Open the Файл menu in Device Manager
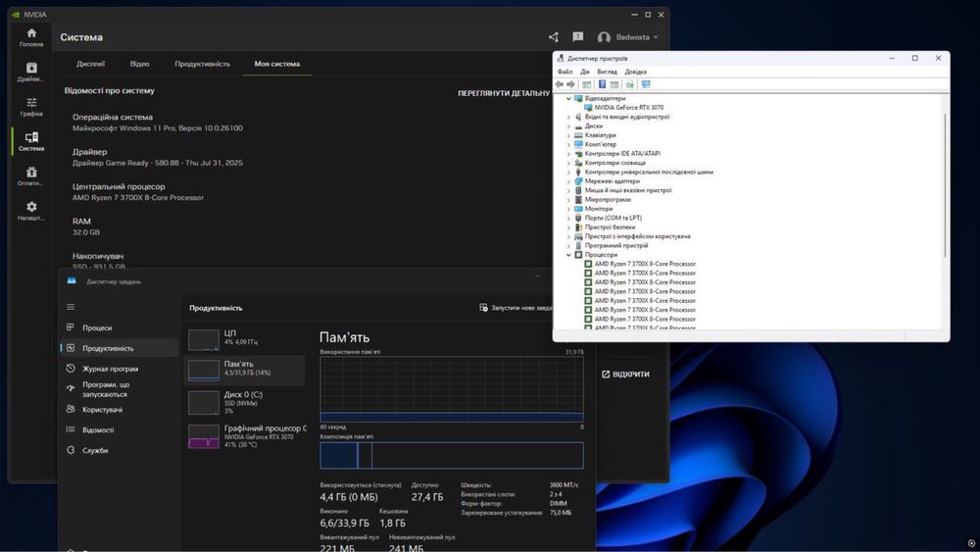980x552 pixels. pos(565,72)
